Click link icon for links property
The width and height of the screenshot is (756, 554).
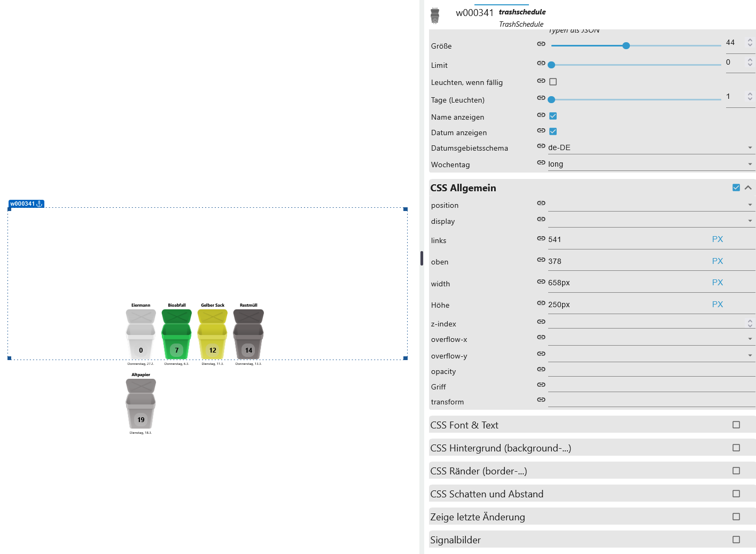pyautogui.click(x=541, y=238)
